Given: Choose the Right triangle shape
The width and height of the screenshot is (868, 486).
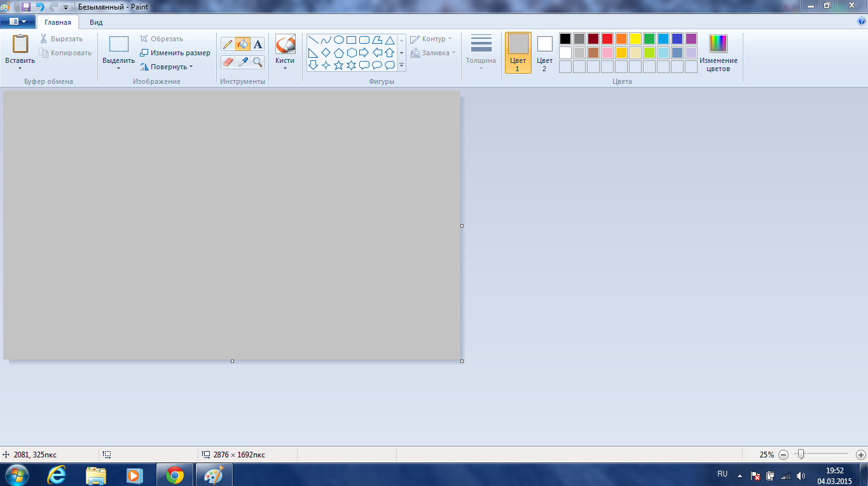Looking at the screenshot, I should coord(313,53).
